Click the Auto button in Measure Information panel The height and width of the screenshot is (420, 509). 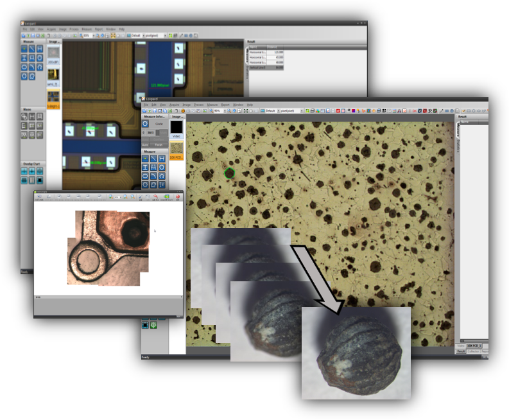(x=145, y=145)
